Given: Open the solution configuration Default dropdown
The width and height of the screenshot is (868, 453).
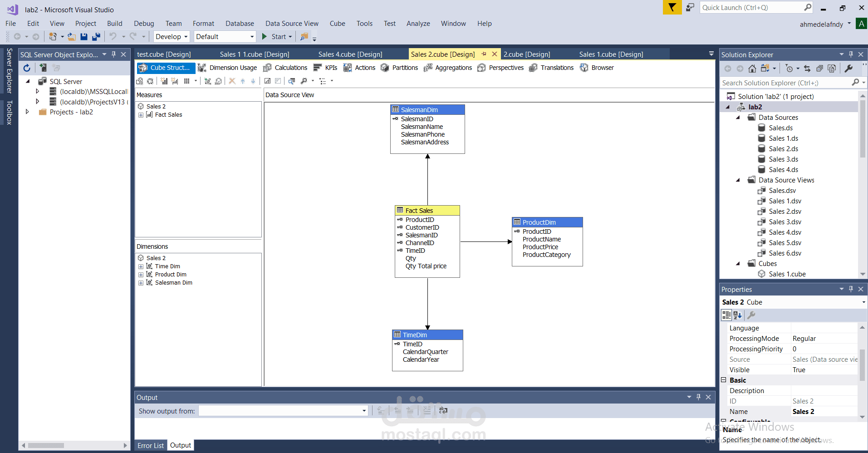Looking at the screenshot, I should pyautogui.click(x=251, y=36).
